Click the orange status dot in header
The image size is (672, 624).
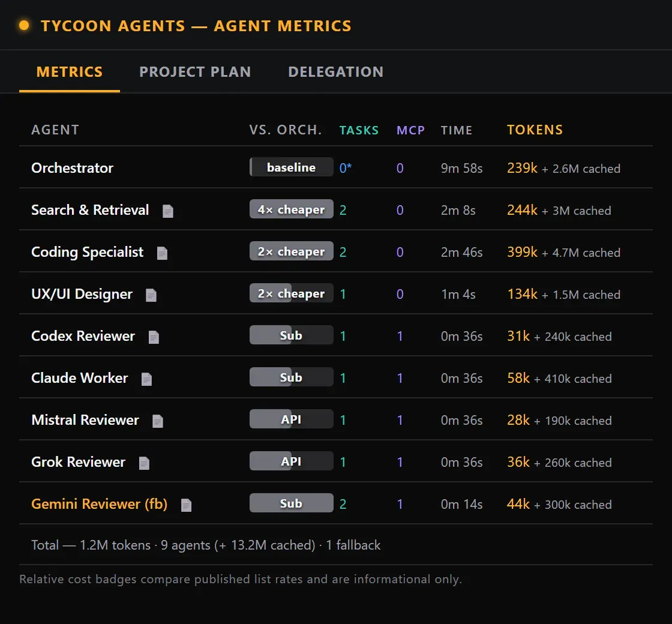tap(24, 25)
